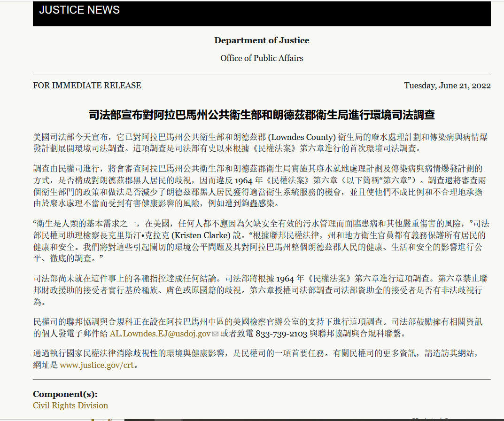Screen dimensions: 504x421
Task: Select the Kristen Clarke name in the quote
Action: click(x=201, y=235)
